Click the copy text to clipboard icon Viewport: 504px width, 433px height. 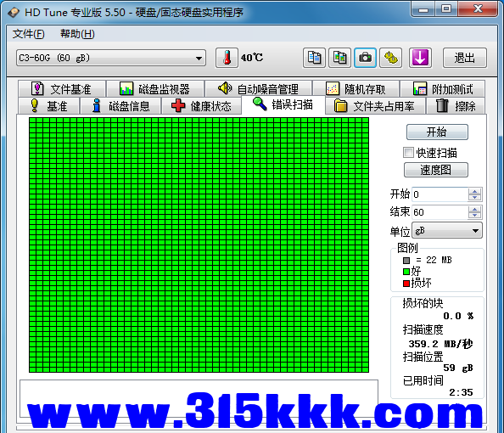314,58
